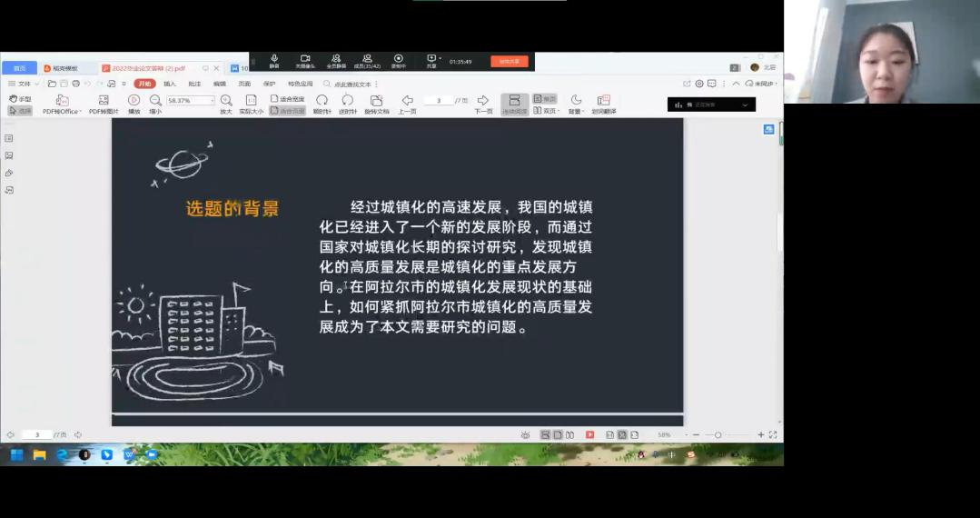Expand the 背景 background dropdown
Image resolution: width=980 pixels, height=518 pixels.
tap(576, 105)
